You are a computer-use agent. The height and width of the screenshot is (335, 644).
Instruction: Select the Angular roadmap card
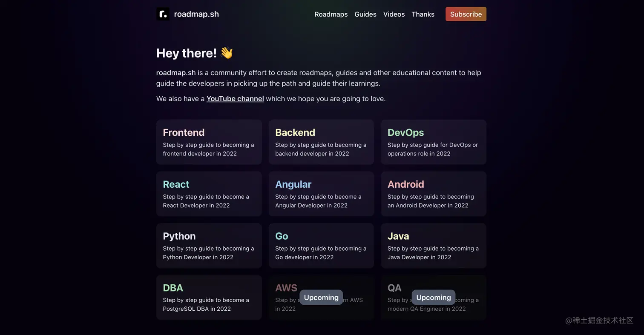[321, 194]
